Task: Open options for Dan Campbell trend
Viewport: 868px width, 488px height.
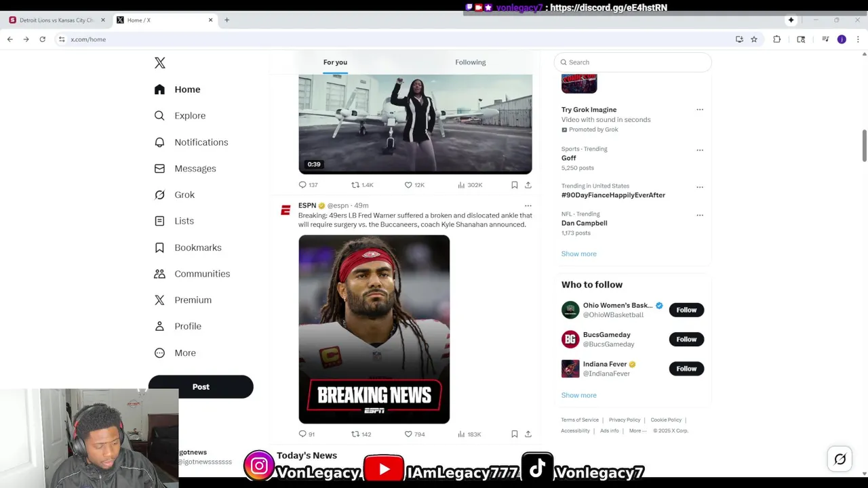Action: (700, 216)
